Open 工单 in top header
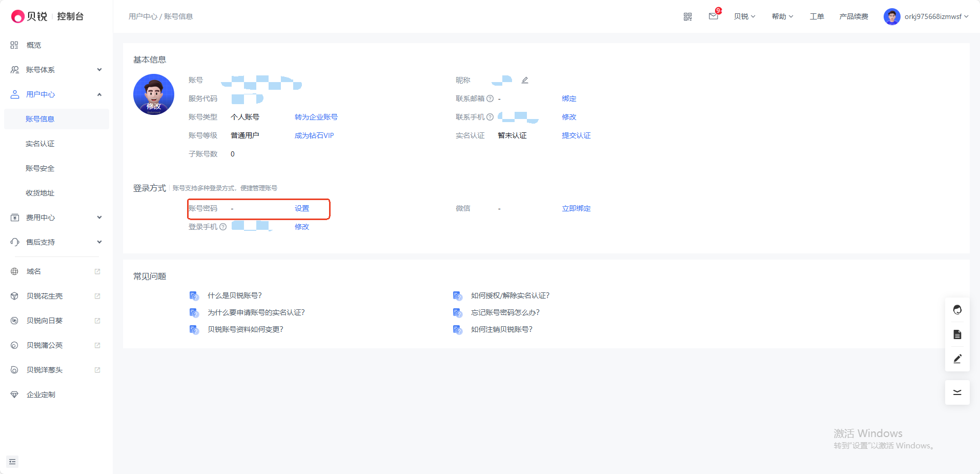This screenshot has height=474, width=980. [817, 16]
